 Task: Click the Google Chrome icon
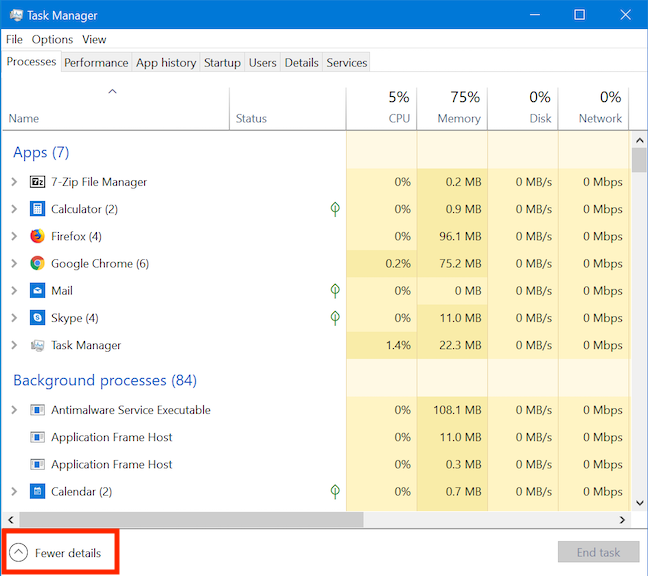(37, 263)
